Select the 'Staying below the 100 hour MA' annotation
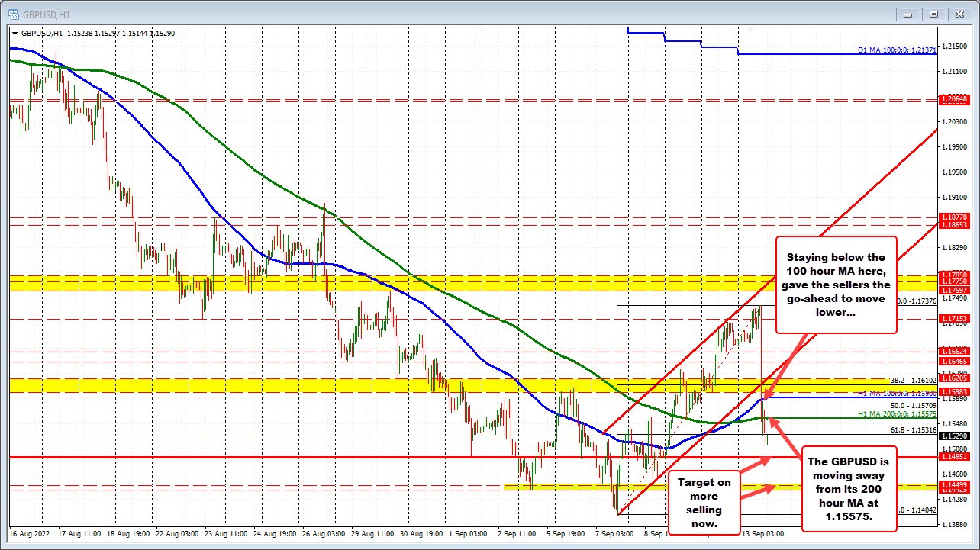 pyautogui.click(x=836, y=284)
